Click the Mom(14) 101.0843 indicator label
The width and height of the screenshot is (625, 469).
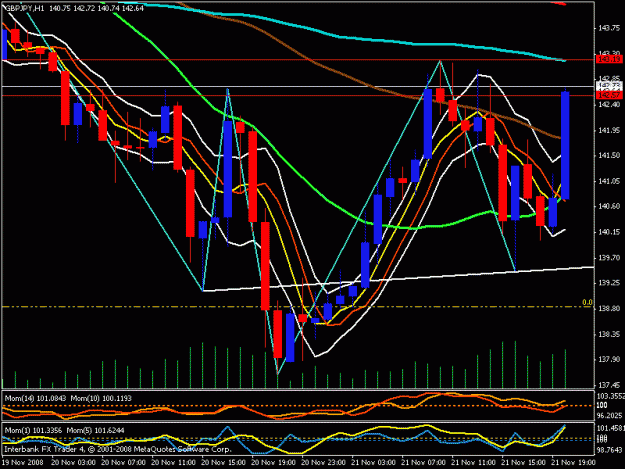click(35, 398)
